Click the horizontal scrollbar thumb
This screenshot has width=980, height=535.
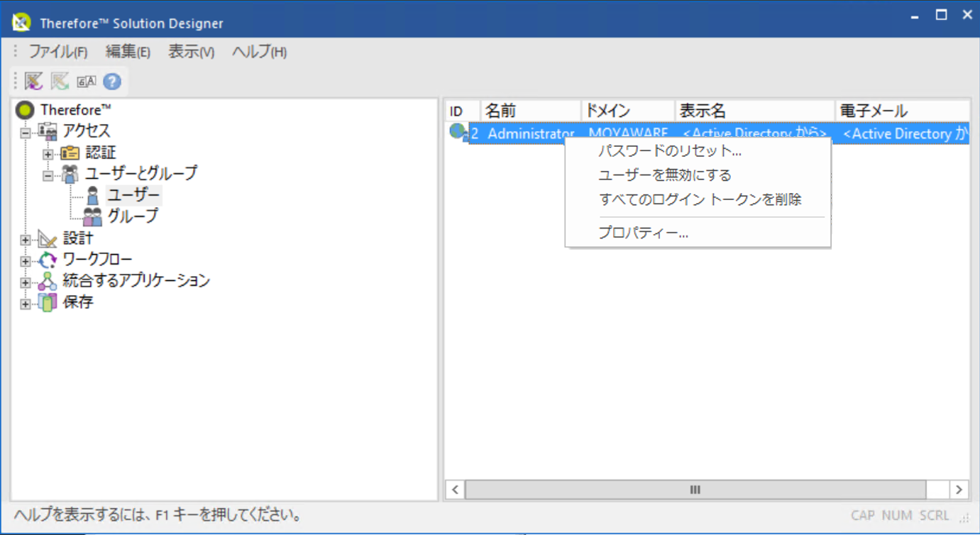coord(695,490)
